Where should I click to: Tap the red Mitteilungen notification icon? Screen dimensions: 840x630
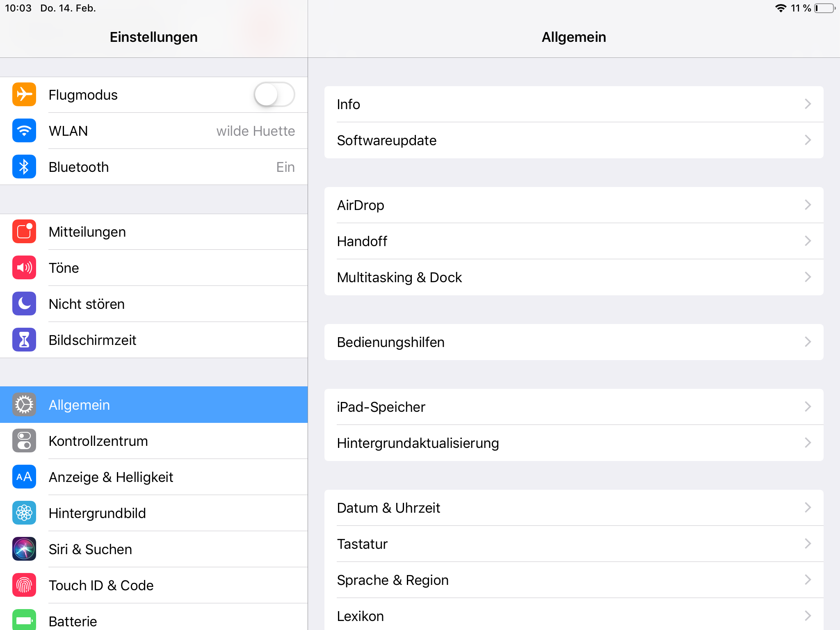click(x=24, y=232)
